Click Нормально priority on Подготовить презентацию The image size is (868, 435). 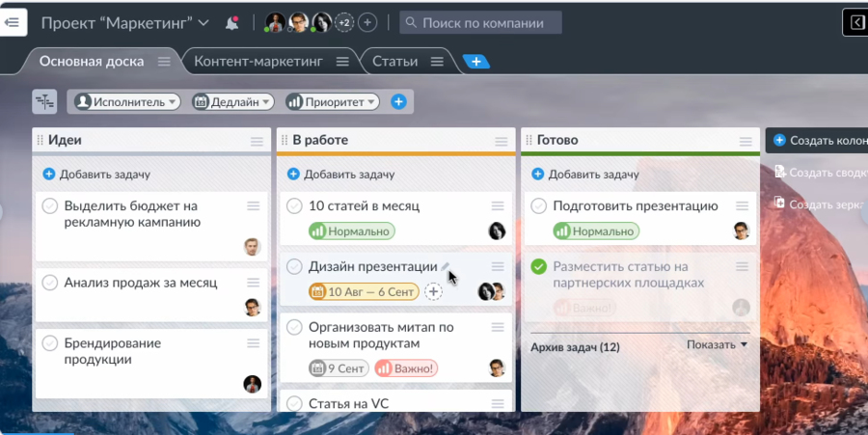coord(596,231)
